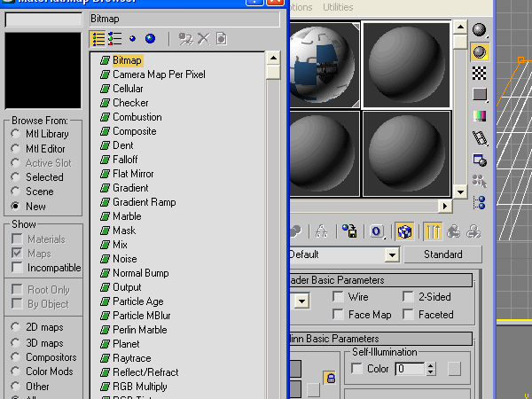Toggle Show Map in Viewport cube
The width and height of the screenshot is (532, 399).
point(404,232)
